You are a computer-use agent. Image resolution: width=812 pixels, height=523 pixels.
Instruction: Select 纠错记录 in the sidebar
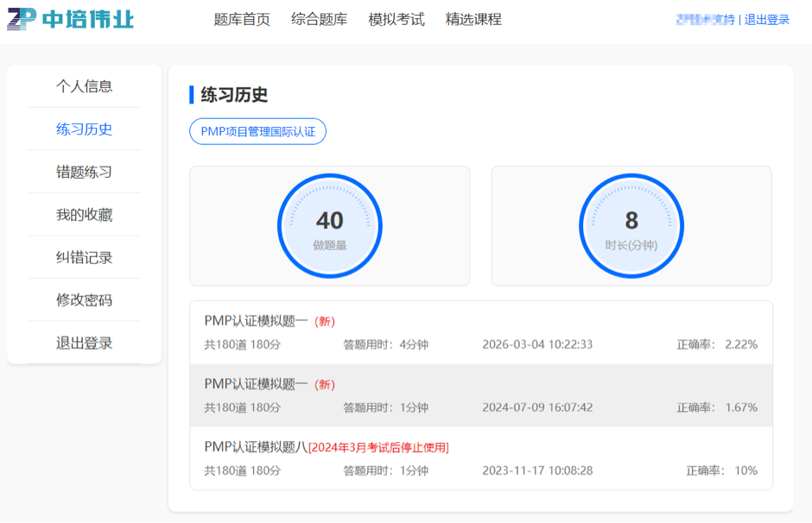pyautogui.click(x=84, y=257)
